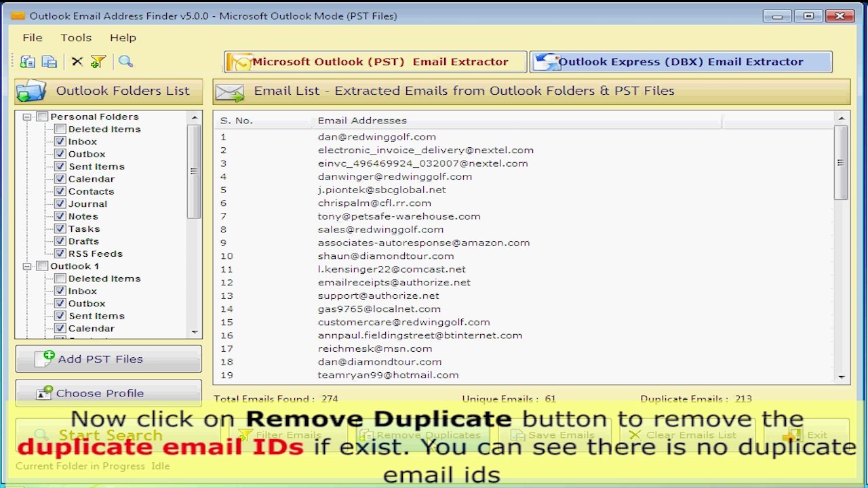Select email danwinger@redwinggolf.com
The width and height of the screenshot is (868, 488).
coord(395,177)
